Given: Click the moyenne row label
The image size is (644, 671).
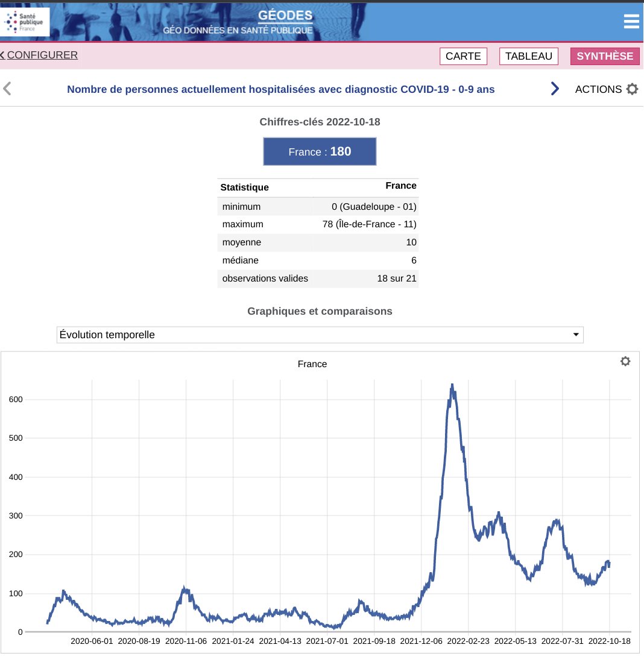Looking at the screenshot, I should click(241, 242).
